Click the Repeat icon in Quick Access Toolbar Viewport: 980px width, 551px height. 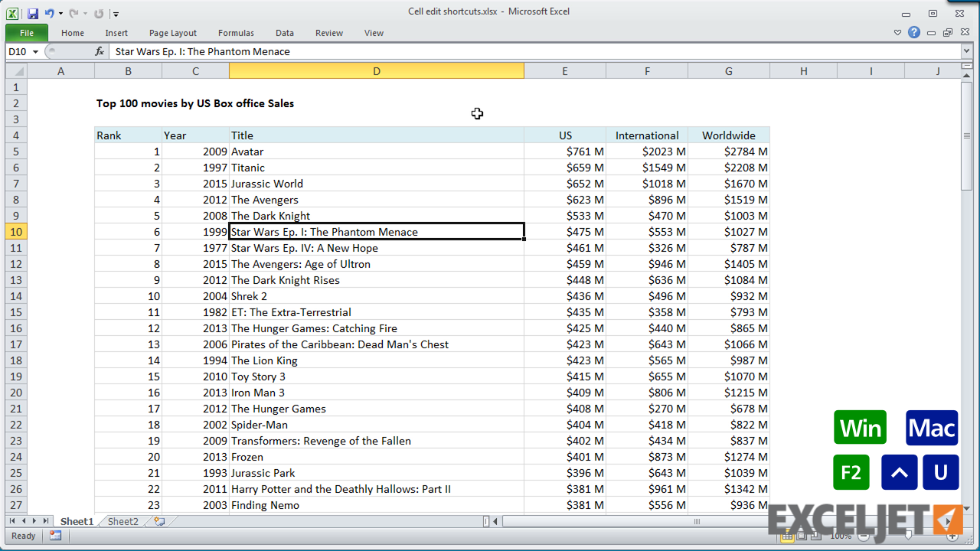(99, 14)
